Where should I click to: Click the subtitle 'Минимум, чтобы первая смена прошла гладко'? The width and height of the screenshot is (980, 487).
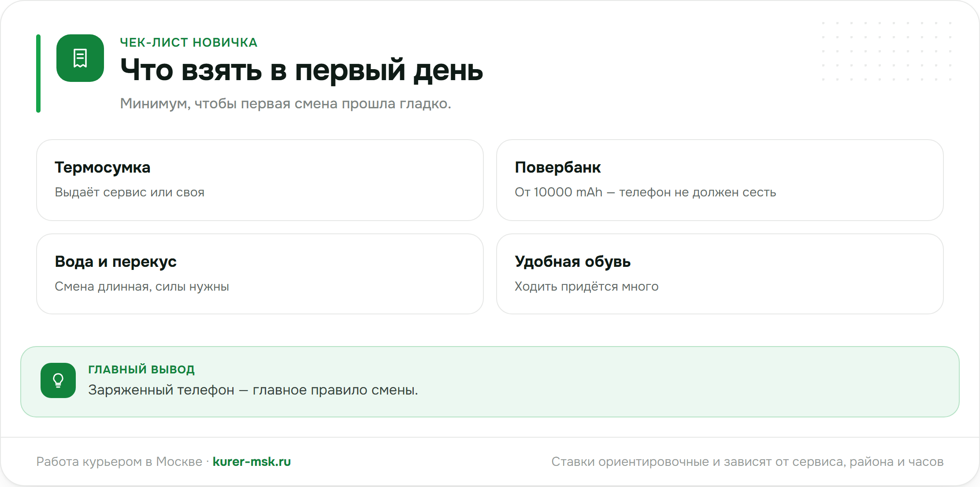[286, 103]
